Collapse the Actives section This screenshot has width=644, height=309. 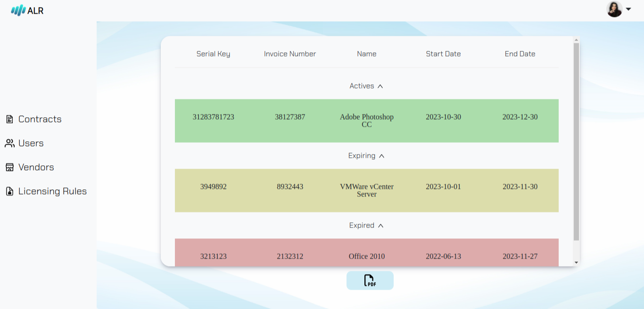point(366,86)
